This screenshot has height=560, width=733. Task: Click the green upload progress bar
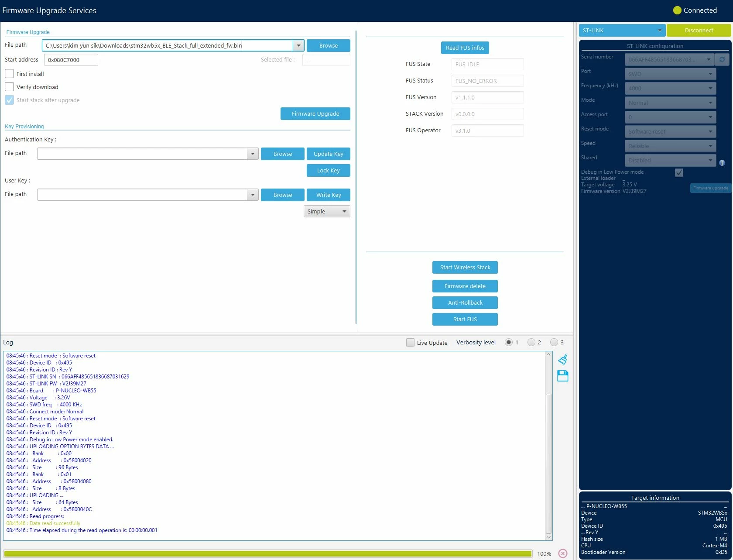[x=268, y=553]
